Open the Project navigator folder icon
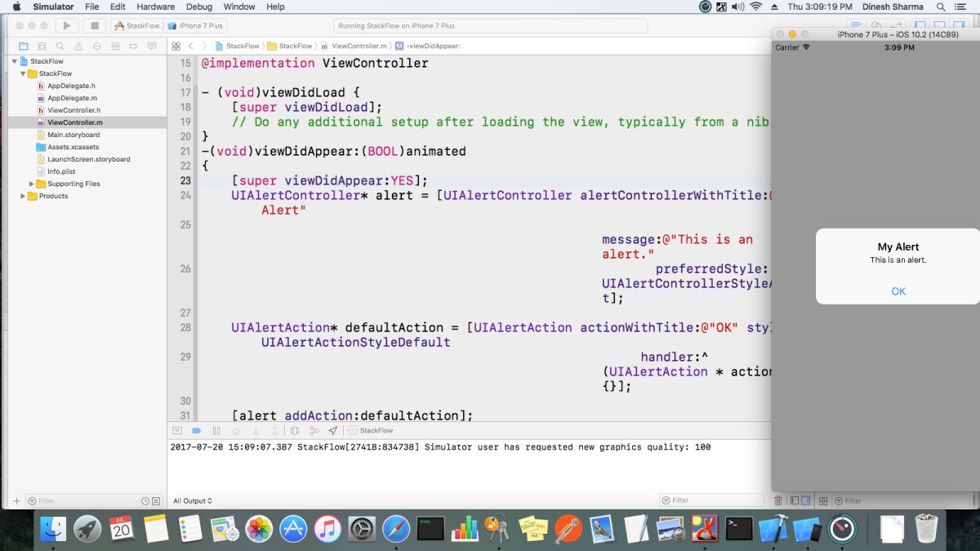 (x=23, y=46)
